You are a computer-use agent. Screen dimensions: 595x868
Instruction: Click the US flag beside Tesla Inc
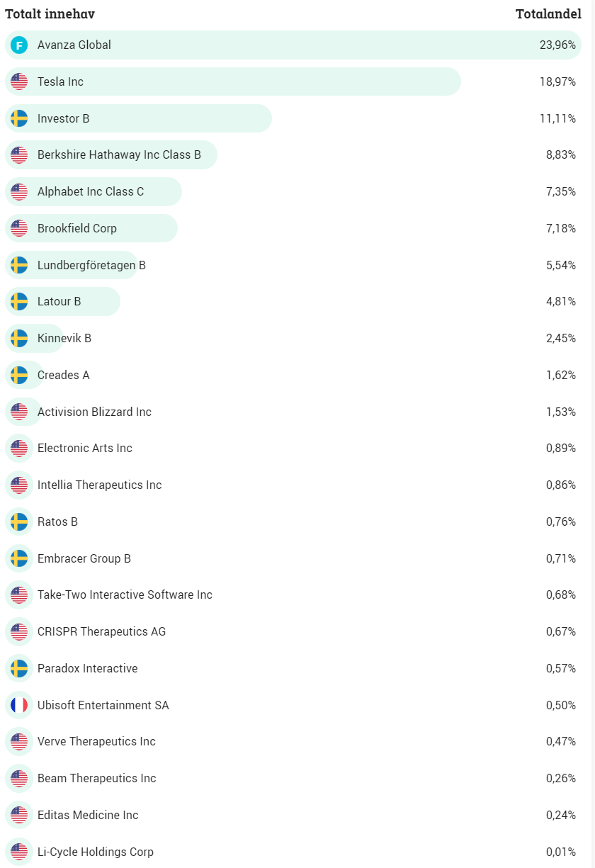[19, 82]
